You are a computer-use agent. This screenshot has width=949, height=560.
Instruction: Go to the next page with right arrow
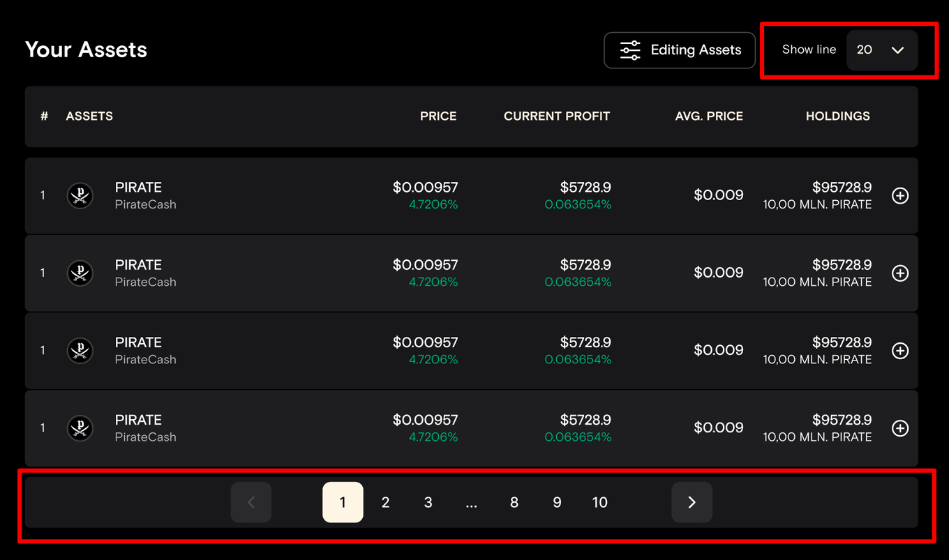tap(692, 502)
